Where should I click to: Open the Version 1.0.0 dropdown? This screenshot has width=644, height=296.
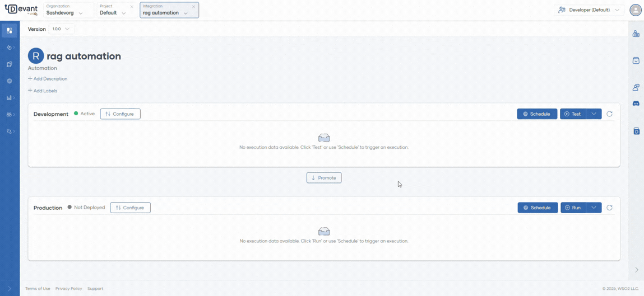(x=61, y=29)
